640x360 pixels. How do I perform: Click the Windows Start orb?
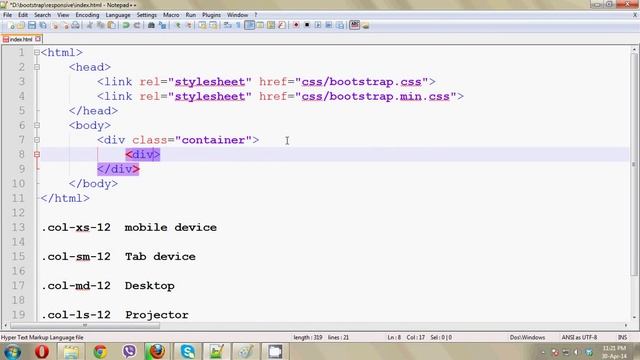pyautogui.click(x=12, y=351)
